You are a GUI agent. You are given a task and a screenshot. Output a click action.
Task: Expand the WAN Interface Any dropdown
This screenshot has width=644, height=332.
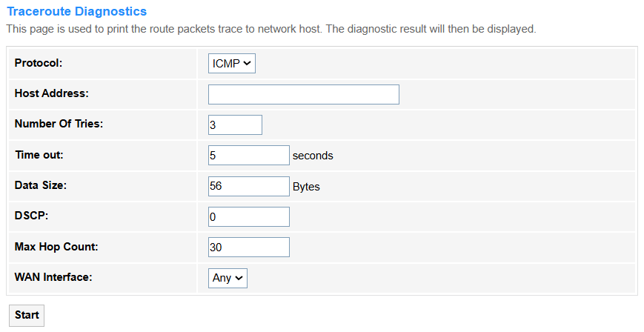[x=228, y=278]
